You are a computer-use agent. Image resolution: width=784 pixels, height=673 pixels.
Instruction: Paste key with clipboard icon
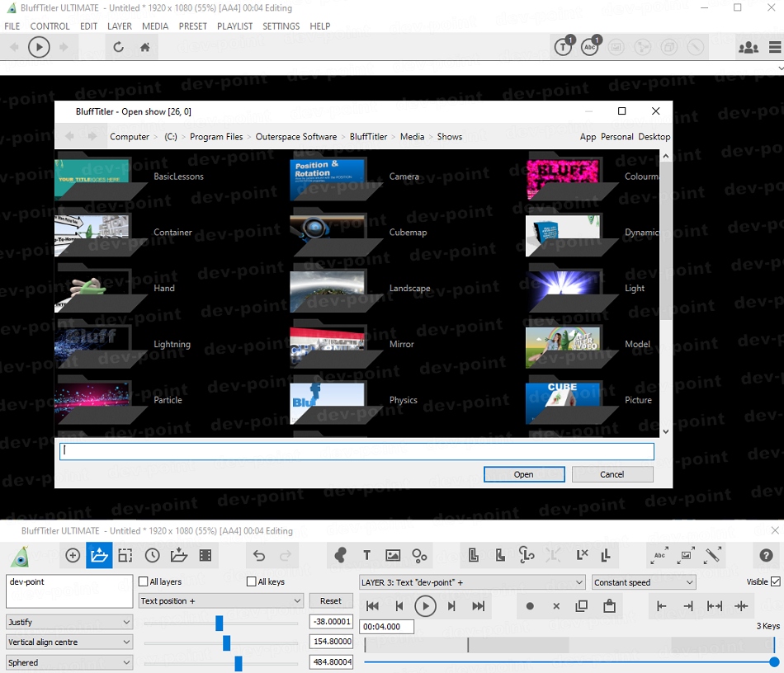[609, 606]
